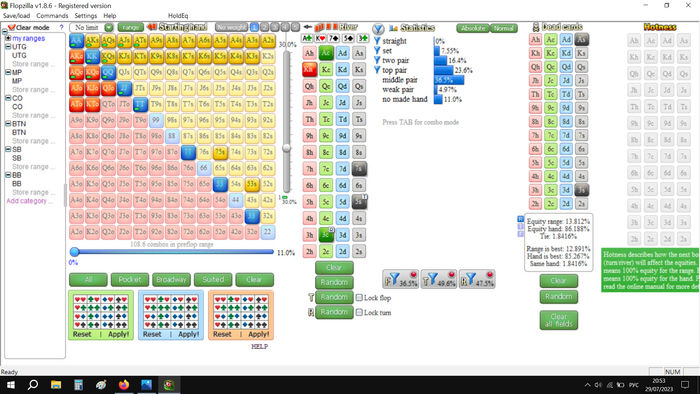Collapse the BB category
The height and width of the screenshot is (394, 700).
(x=8, y=175)
